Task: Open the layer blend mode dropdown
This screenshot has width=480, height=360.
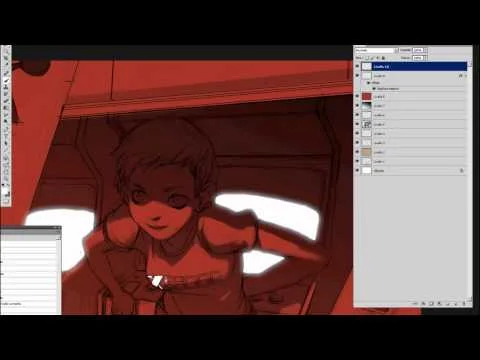Action: pos(376,50)
